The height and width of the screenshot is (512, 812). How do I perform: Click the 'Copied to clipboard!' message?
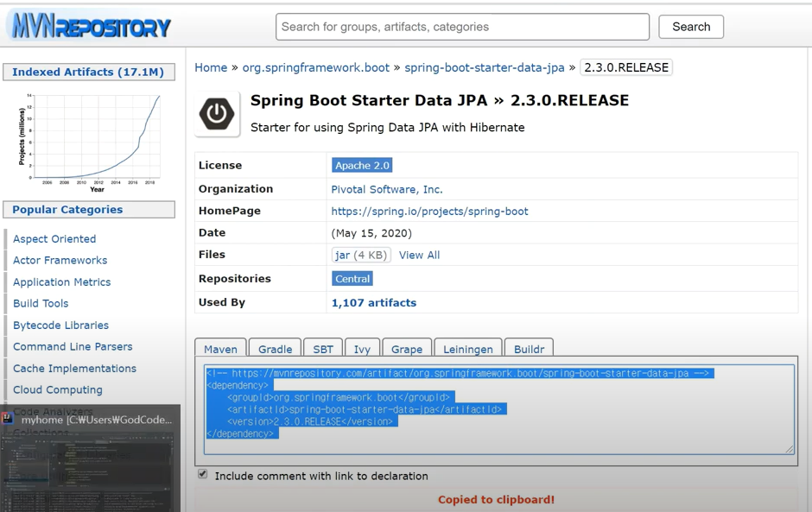click(x=496, y=500)
